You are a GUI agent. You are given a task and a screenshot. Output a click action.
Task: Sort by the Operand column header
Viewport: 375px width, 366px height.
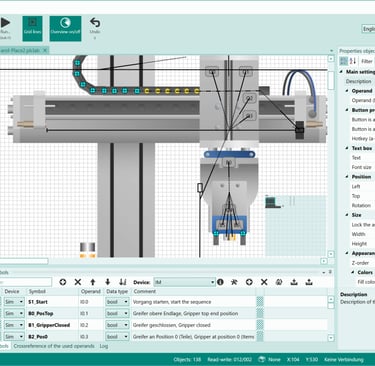(91, 291)
